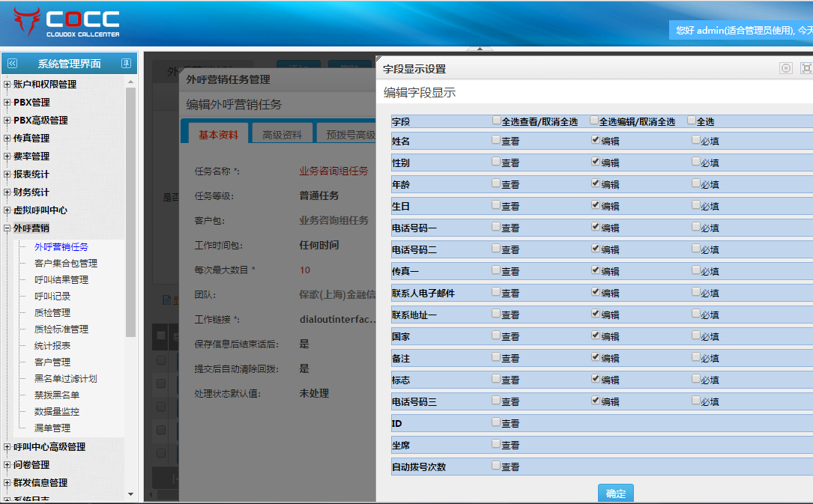Image resolution: width=813 pixels, height=504 pixels.
Task: Click the COCC bull logo
Action: (x=27, y=22)
